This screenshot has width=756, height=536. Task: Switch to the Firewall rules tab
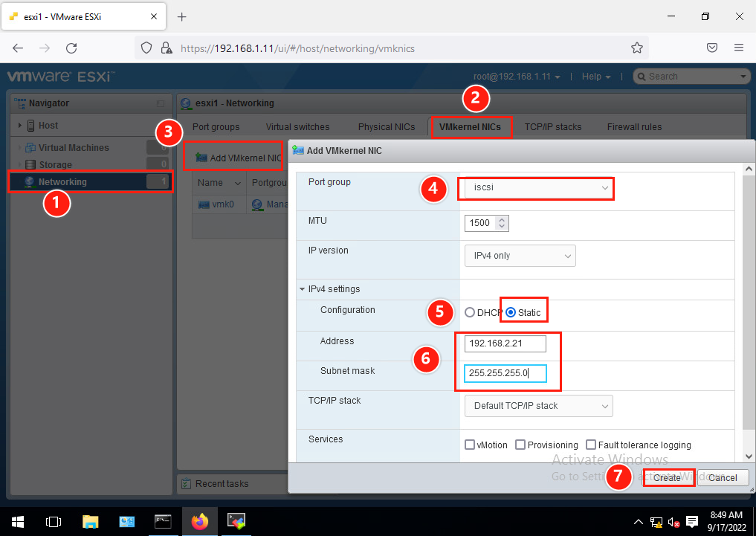(x=634, y=126)
